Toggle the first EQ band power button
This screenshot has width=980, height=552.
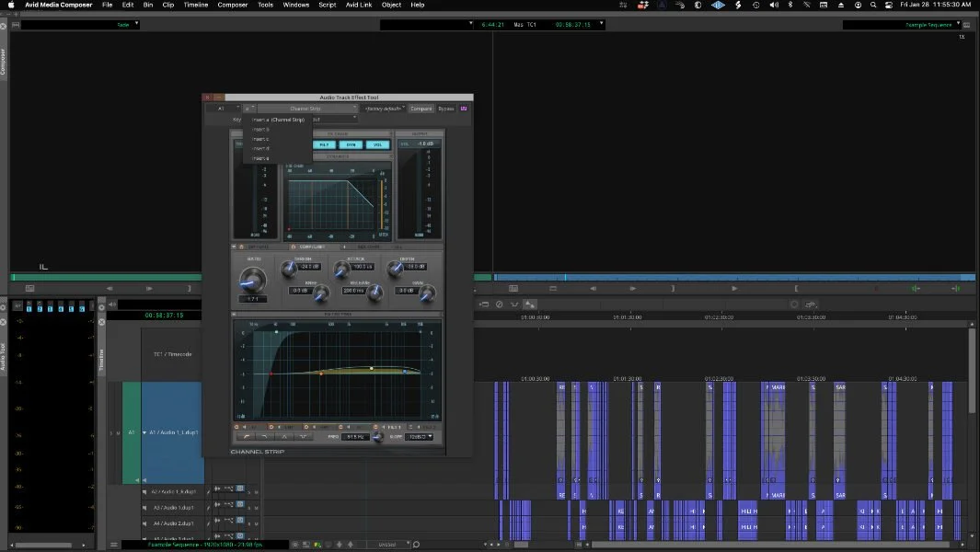pos(236,427)
